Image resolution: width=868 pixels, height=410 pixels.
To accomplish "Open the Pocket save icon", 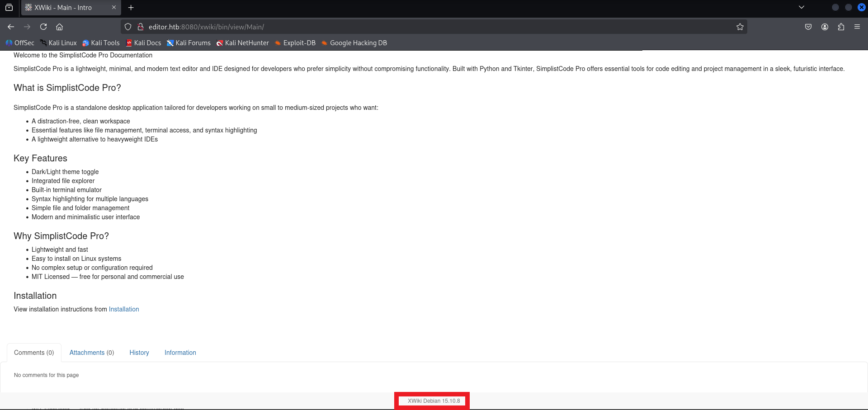I will [808, 27].
